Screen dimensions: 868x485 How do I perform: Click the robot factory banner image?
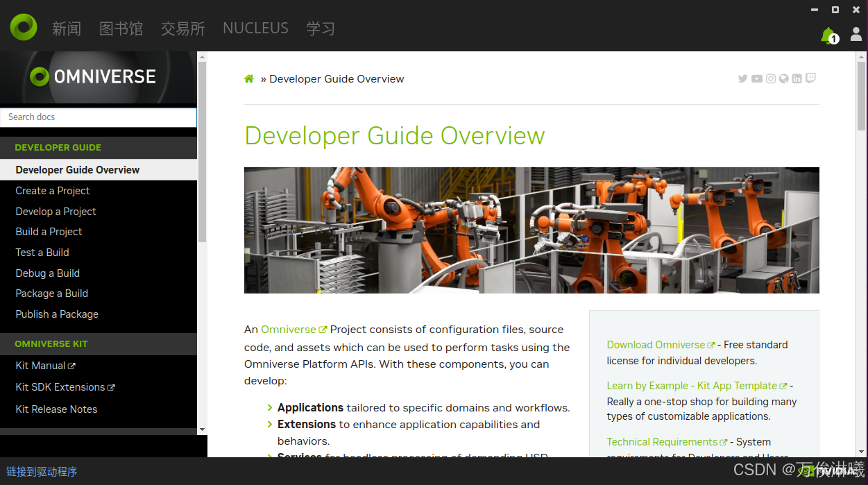[x=531, y=230]
